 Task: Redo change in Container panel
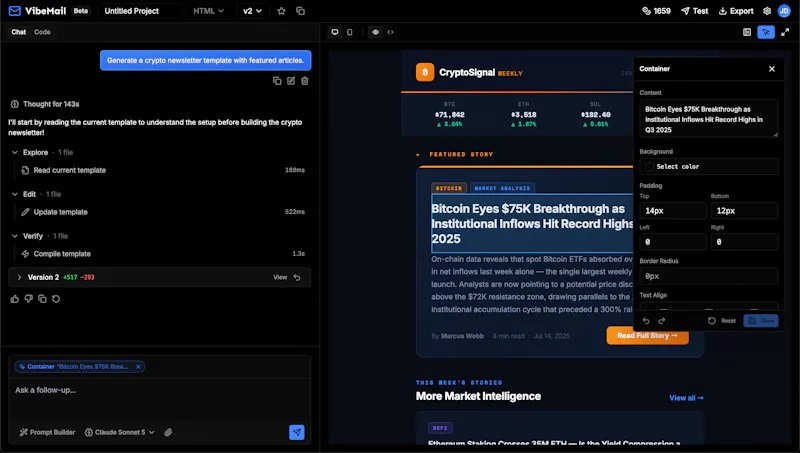(662, 321)
